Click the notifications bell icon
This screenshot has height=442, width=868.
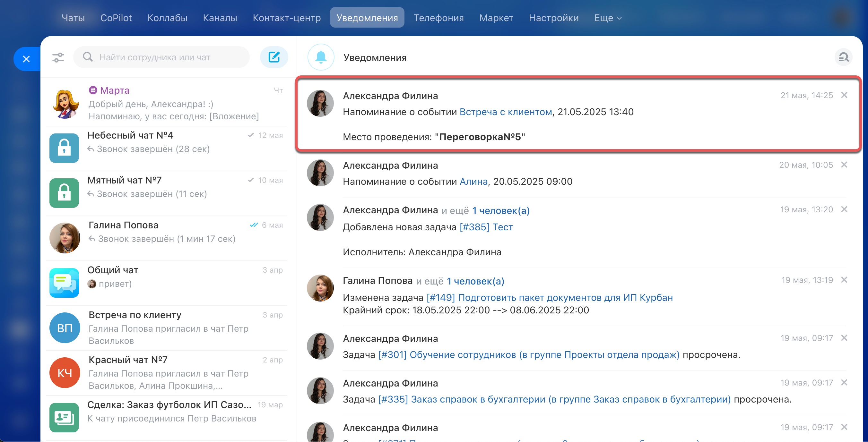pos(321,57)
